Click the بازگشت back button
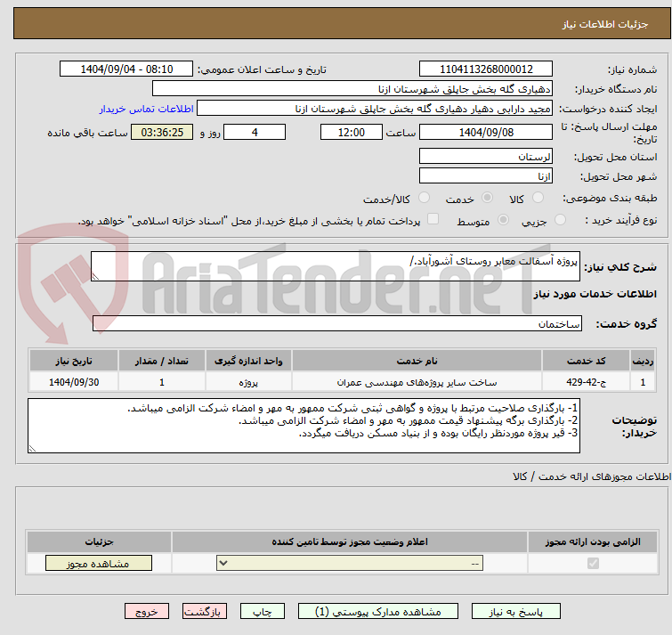The image size is (672, 635). pyautogui.click(x=205, y=612)
